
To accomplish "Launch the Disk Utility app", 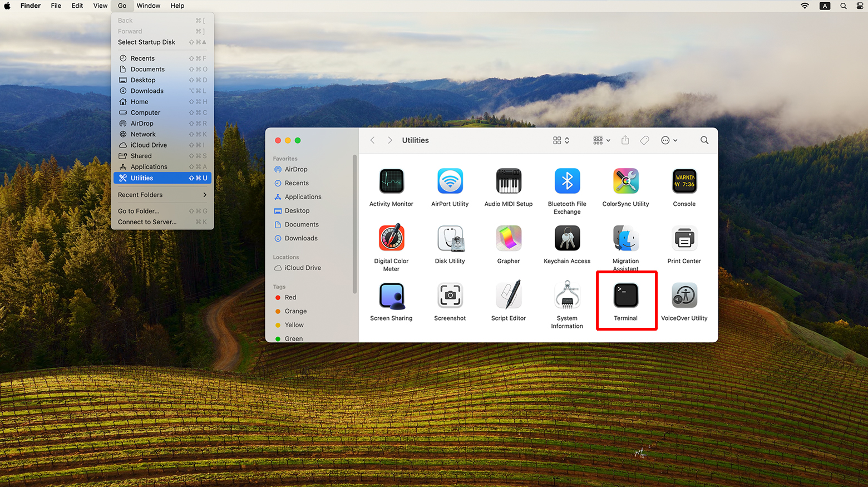I will [450, 239].
